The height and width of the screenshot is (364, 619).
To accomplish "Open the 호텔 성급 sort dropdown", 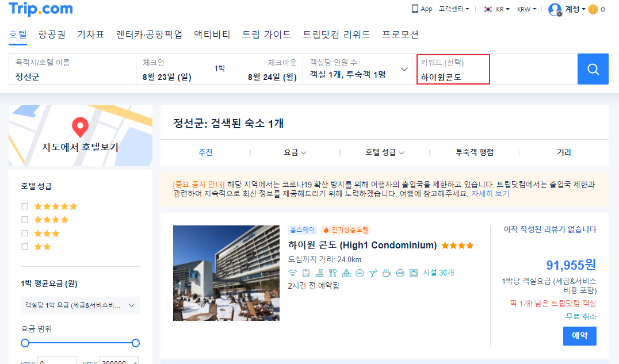I will tap(384, 152).
